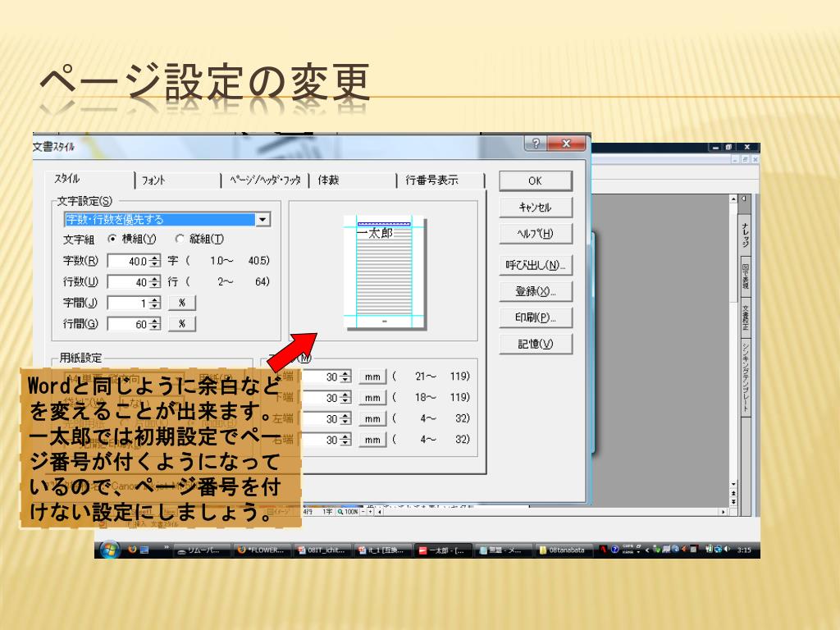Viewport: 840px width, 630px height.
Task: Click the 100% zoom magnifier indicator
Action: (x=348, y=512)
